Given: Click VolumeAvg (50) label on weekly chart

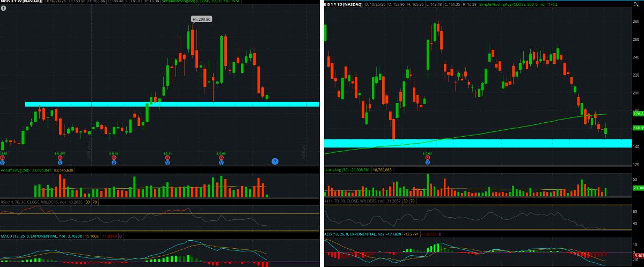Looking at the screenshot, I should (15, 170).
